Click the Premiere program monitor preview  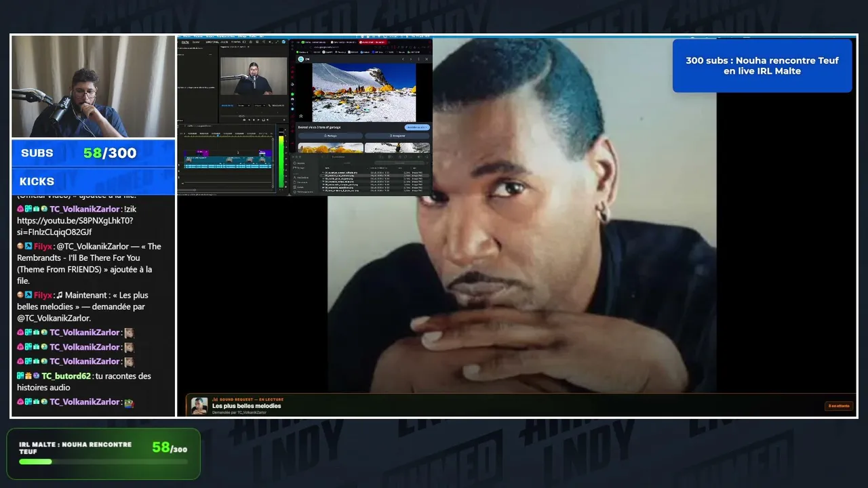point(254,77)
